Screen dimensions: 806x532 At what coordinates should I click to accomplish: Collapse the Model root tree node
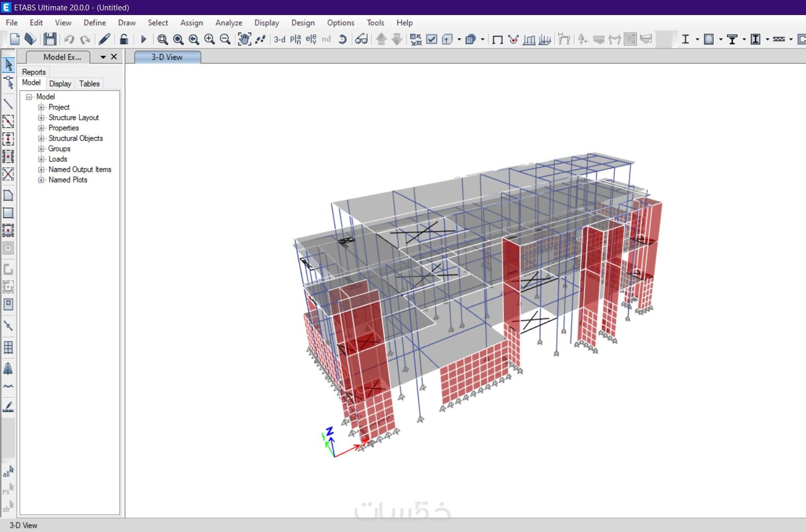pos(29,97)
